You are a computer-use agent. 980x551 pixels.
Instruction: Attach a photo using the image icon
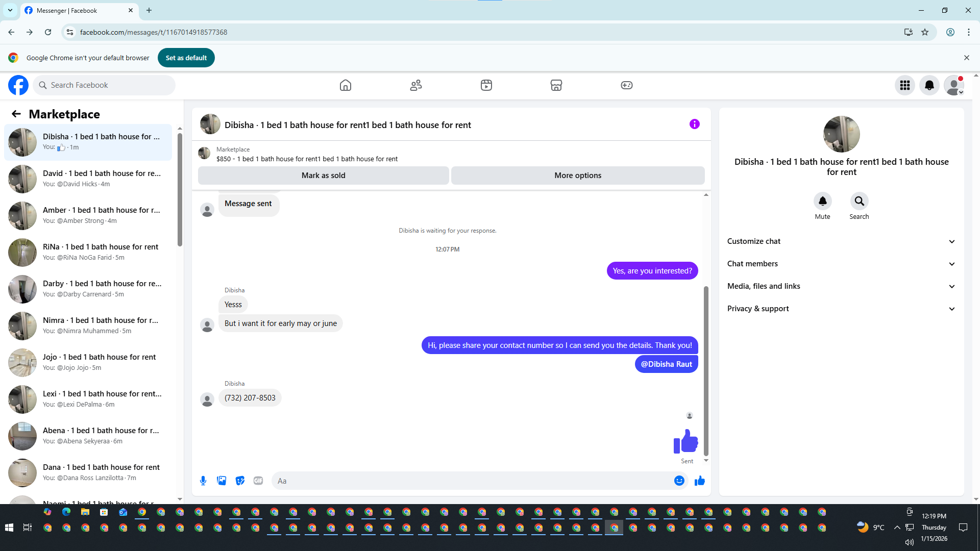[222, 481]
